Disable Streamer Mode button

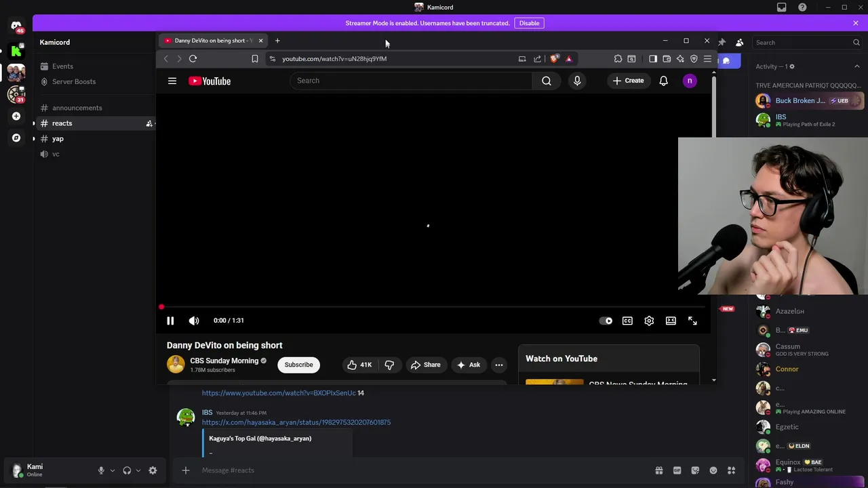tap(529, 23)
